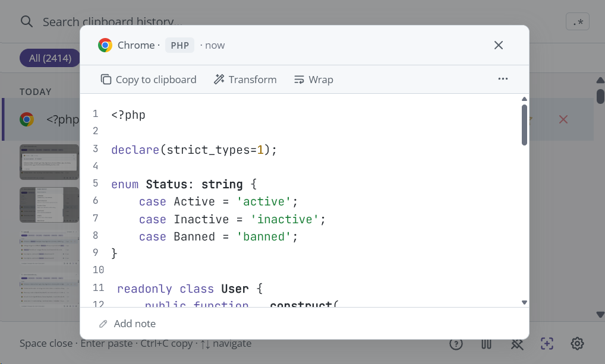Open settings gear icon
The height and width of the screenshot is (364, 605).
pos(577,344)
